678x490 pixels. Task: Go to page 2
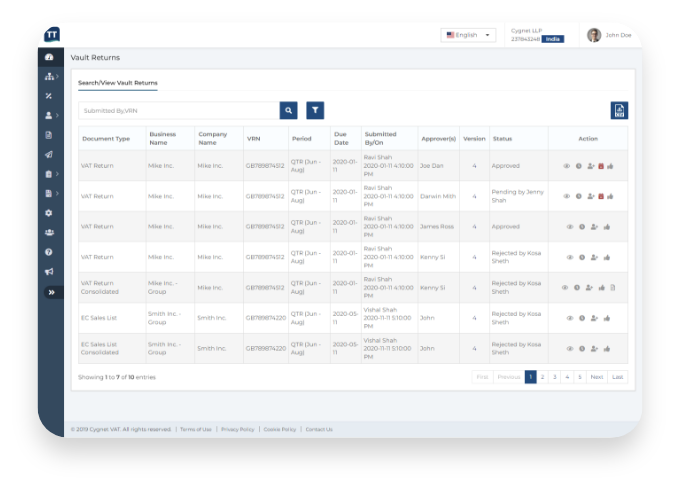point(542,377)
